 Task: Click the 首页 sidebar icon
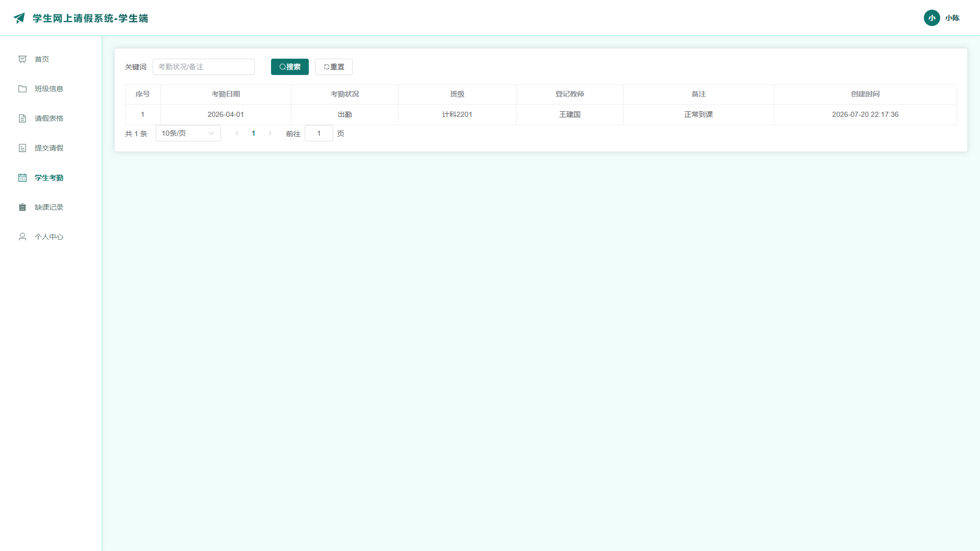(22, 59)
